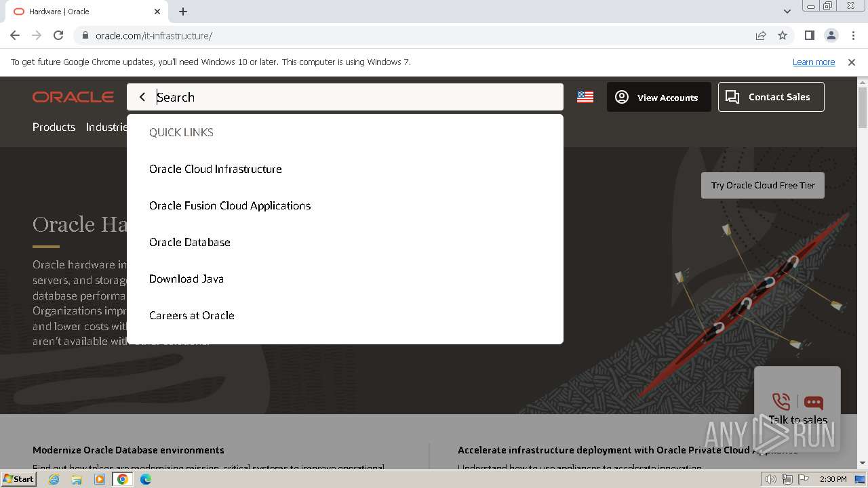Click the browser forward arrow
This screenshot has height=488, width=868.
[37, 35]
